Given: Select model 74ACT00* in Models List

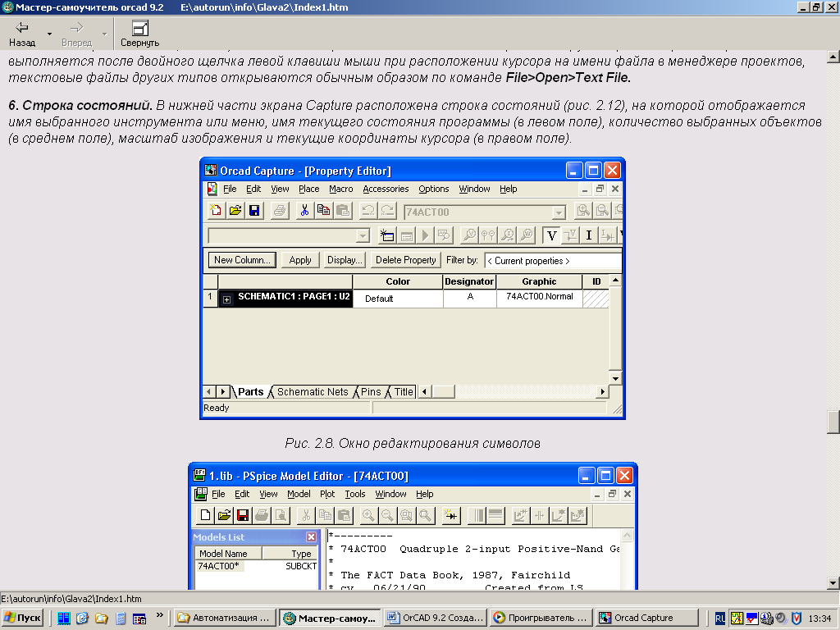Looking at the screenshot, I should click(x=218, y=566).
